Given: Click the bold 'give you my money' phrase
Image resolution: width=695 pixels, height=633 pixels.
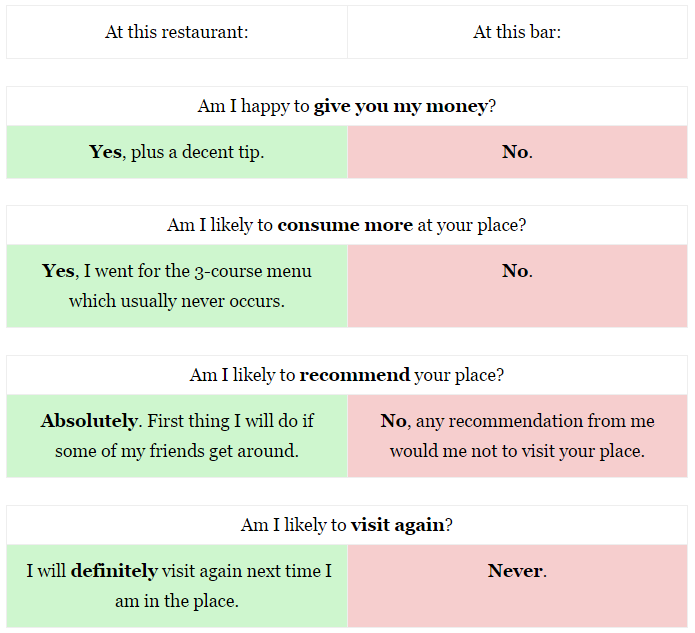Looking at the screenshot, I should point(401,107).
